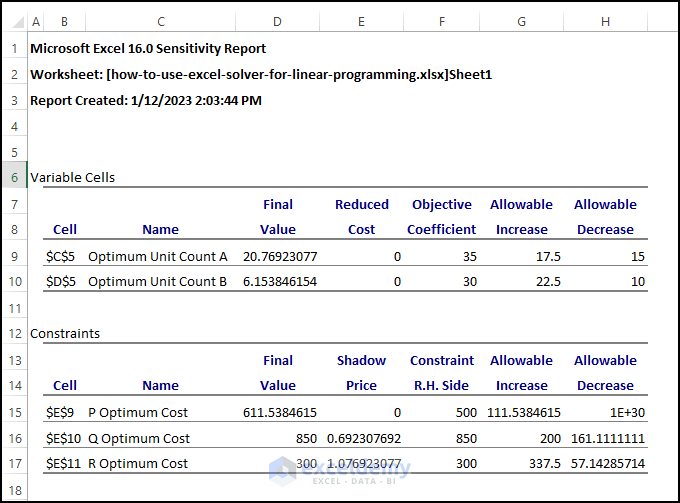Viewport: 680px width, 503px height.
Task: Click the value 6.153846154
Action: click(280, 281)
